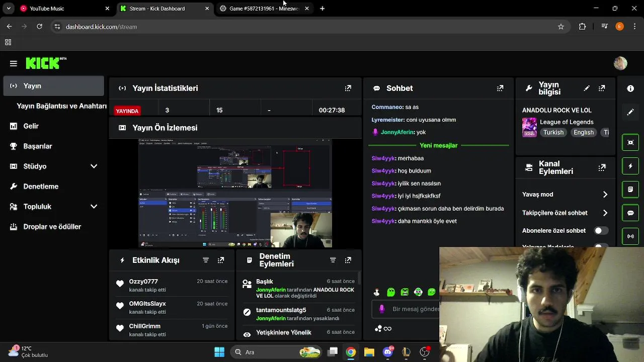Viewport: 644px width, 362px height.
Task: Pop out the Yayın İstatistikleri panel
Action: (x=348, y=88)
